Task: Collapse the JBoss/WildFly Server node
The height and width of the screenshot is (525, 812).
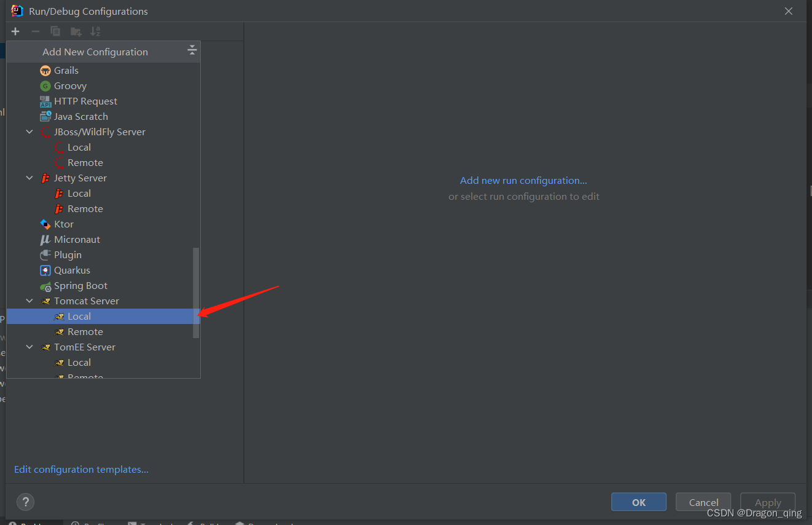Action: pos(29,132)
